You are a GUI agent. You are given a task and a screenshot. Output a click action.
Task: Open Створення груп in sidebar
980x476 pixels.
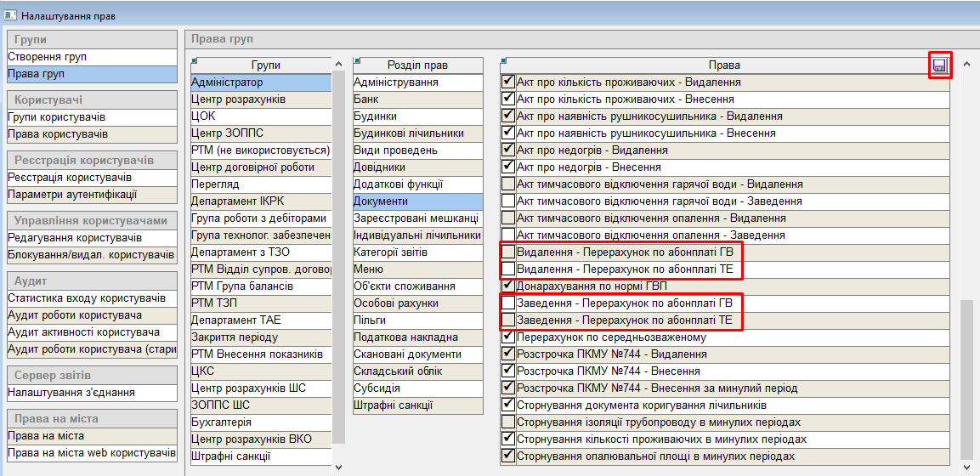(x=48, y=57)
